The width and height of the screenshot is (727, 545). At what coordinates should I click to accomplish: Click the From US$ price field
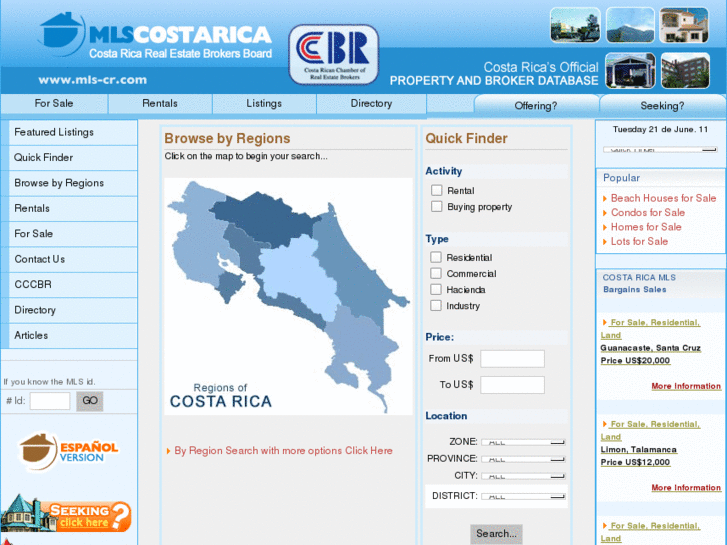(x=512, y=359)
